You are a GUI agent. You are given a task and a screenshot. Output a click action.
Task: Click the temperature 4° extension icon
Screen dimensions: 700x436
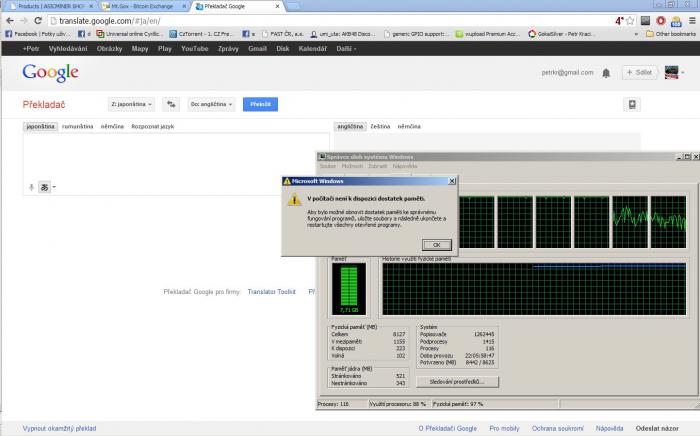(x=619, y=21)
